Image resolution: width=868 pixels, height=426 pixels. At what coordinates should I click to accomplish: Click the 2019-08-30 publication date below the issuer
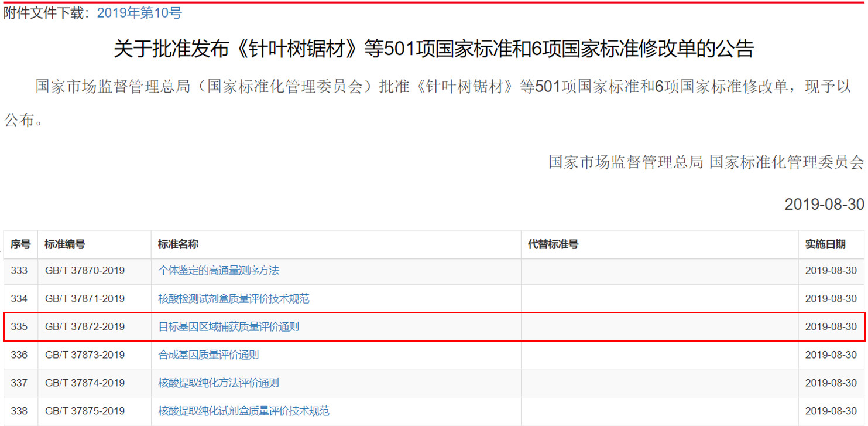pos(824,204)
